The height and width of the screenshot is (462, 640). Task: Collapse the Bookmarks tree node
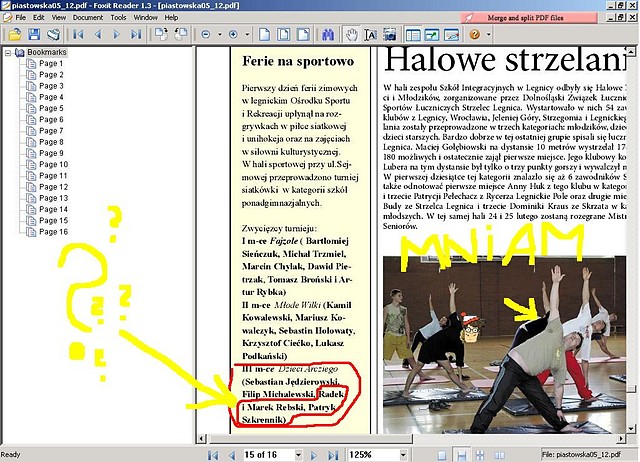point(7,52)
